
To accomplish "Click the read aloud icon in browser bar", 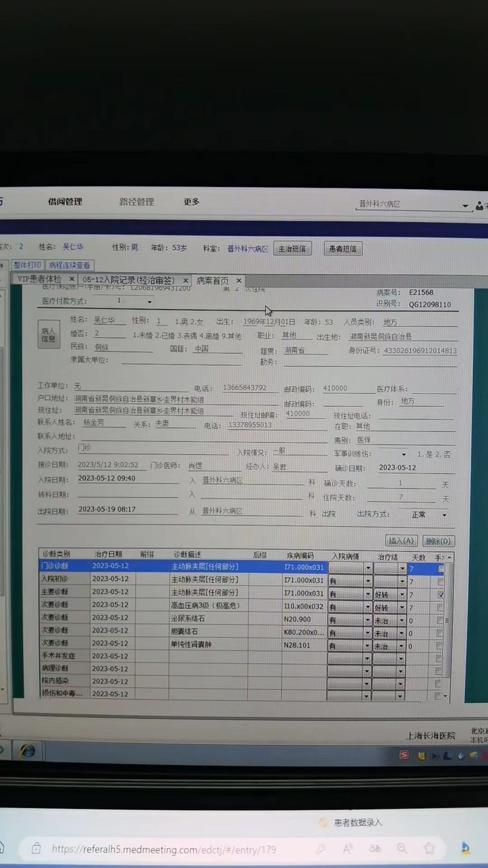I will (x=347, y=849).
